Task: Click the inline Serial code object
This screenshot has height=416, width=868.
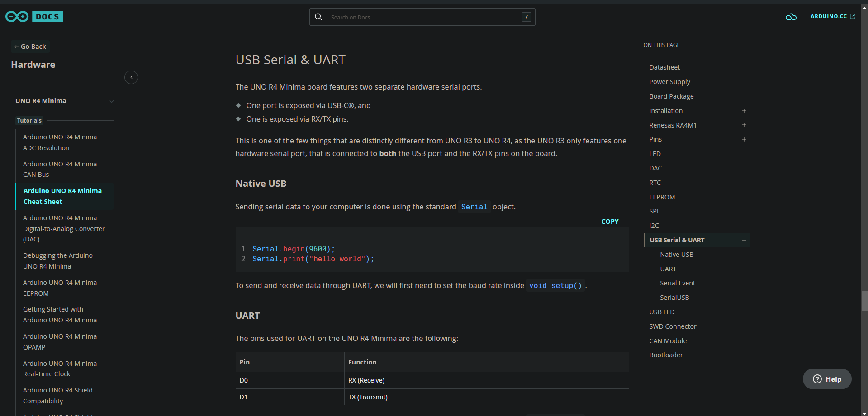Action: 474,207
